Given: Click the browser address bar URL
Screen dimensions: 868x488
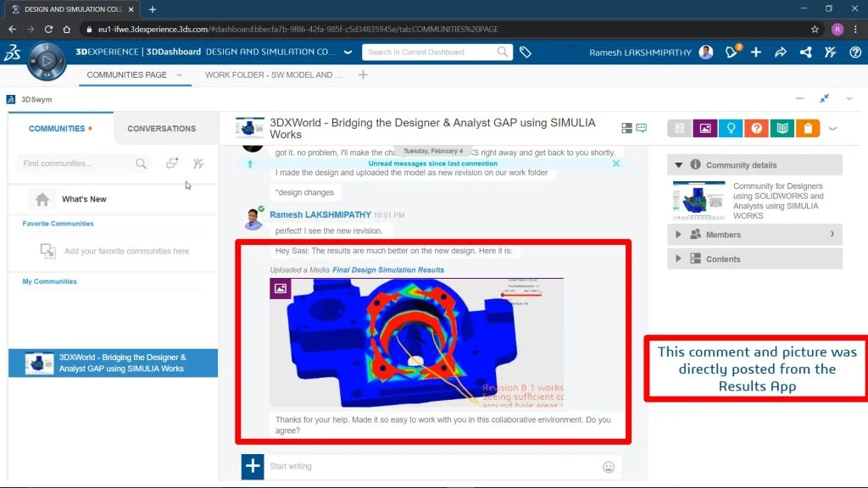Looking at the screenshot, I should [298, 30].
